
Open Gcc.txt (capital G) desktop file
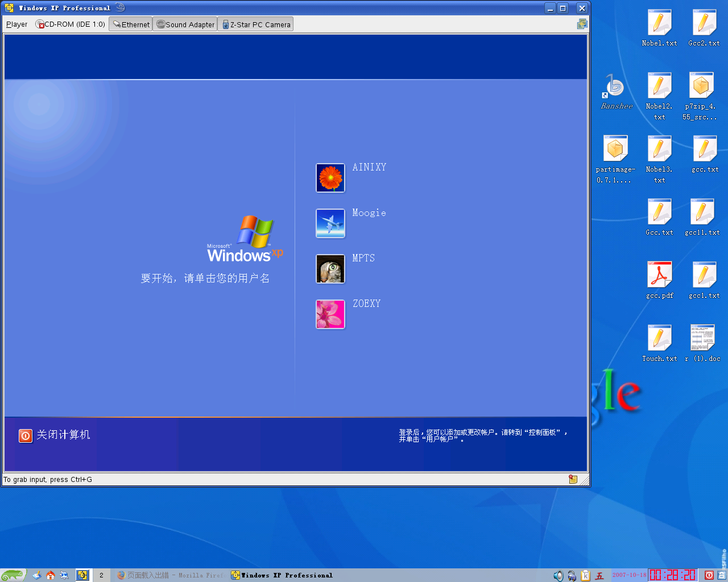(659, 217)
